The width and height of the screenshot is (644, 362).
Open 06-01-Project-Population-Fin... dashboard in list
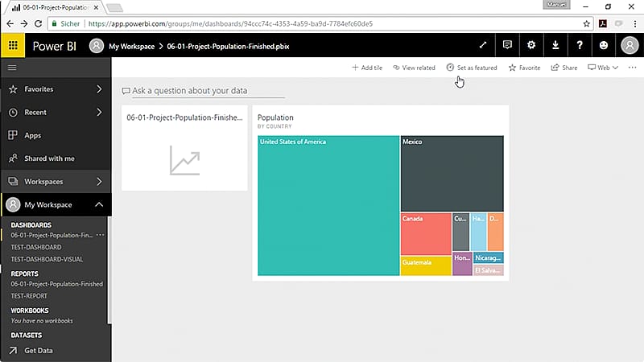[52, 235]
